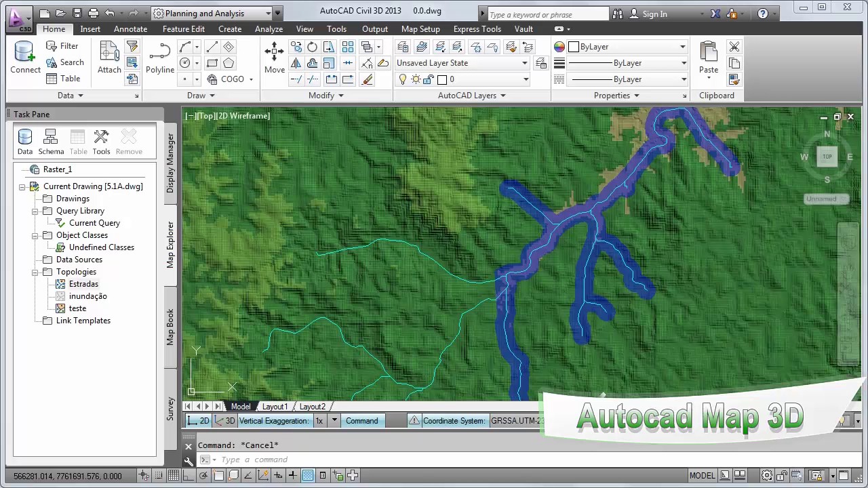Select Current Query tree item

pyautogui.click(x=94, y=223)
